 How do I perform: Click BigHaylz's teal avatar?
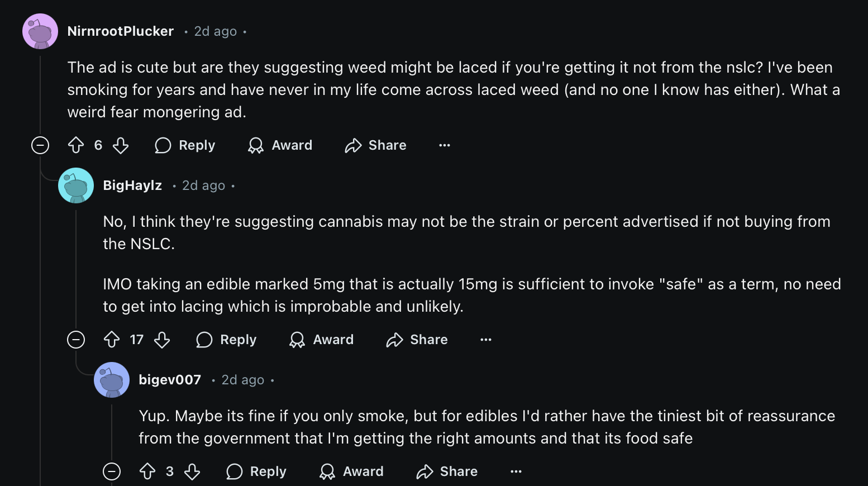pos(76,185)
